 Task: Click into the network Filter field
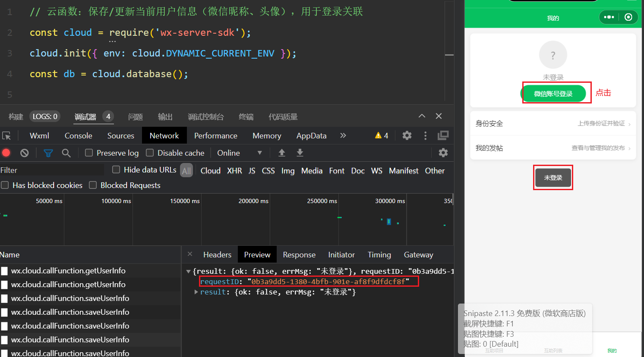point(52,170)
